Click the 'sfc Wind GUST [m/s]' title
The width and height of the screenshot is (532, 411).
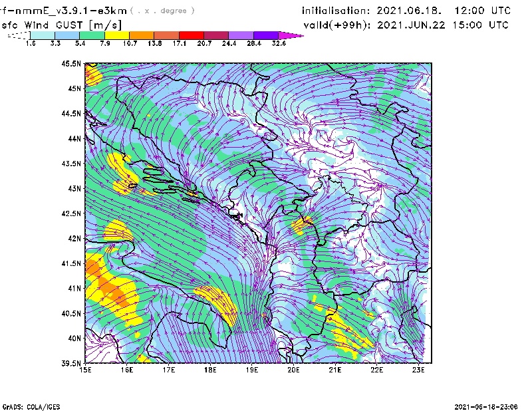point(61,25)
